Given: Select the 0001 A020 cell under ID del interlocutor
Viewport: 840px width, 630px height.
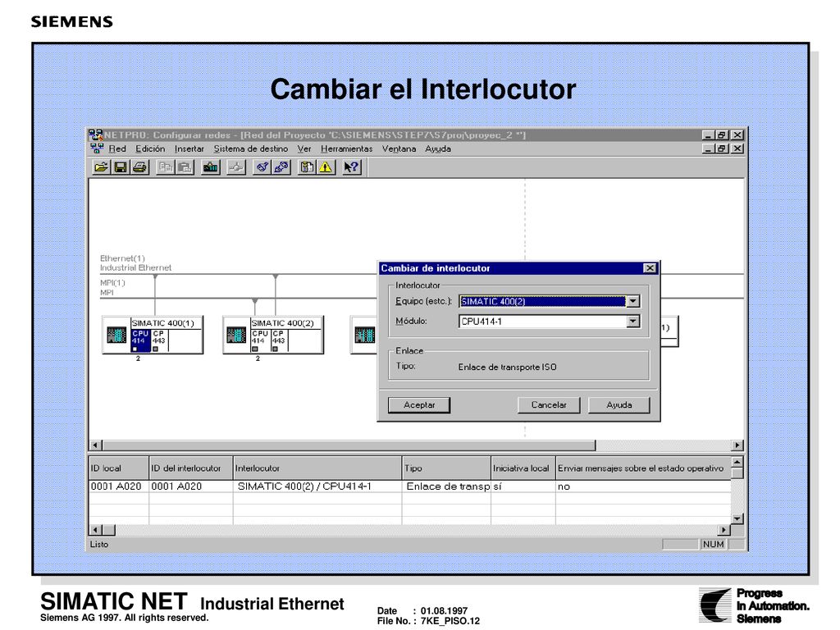Looking at the screenshot, I should [191, 486].
